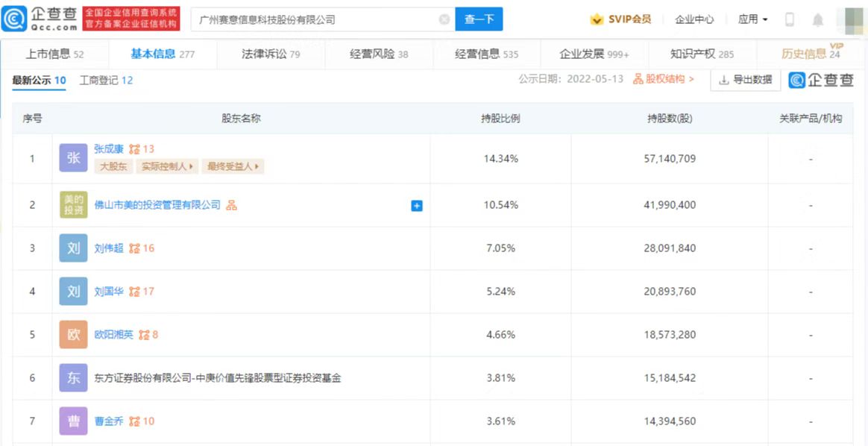Click the export download icon
868x446 pixels.
point(723,80)
